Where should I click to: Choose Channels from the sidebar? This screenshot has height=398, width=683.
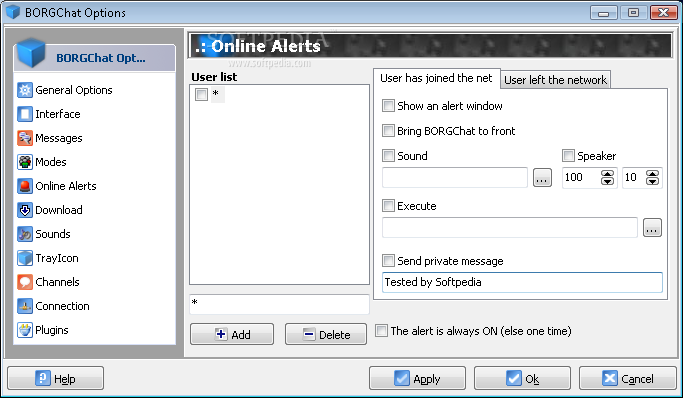point(57,282)
